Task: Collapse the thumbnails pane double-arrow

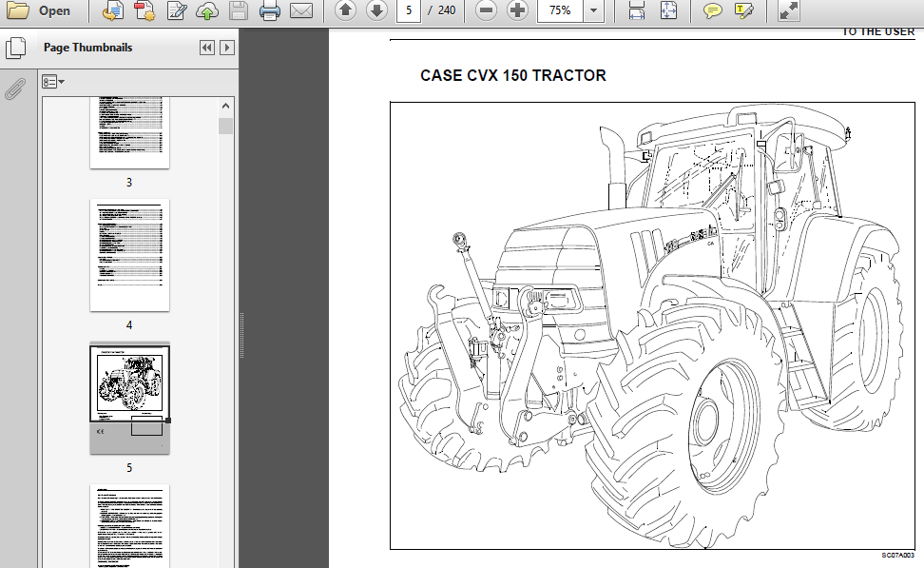Action: coord(207,48)
